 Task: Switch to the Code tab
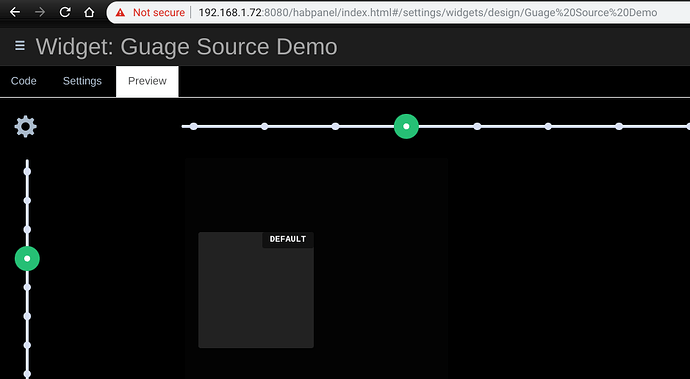[x=24, y=81]
